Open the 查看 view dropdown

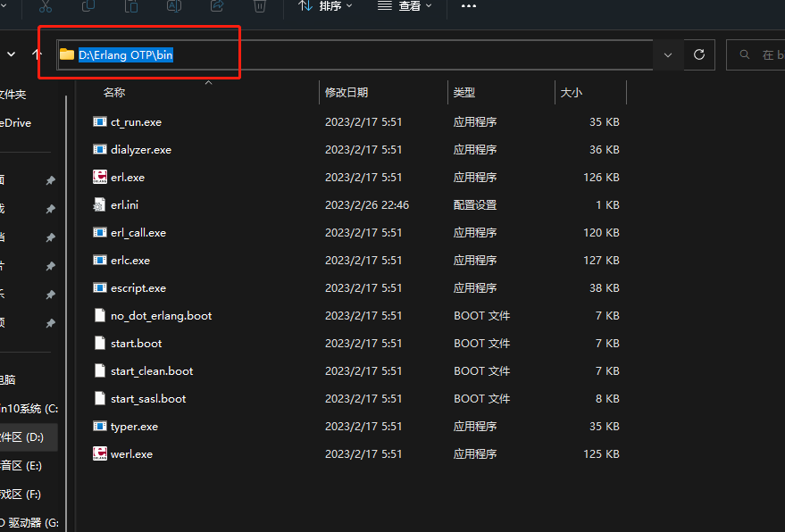(x=404, y=6)
